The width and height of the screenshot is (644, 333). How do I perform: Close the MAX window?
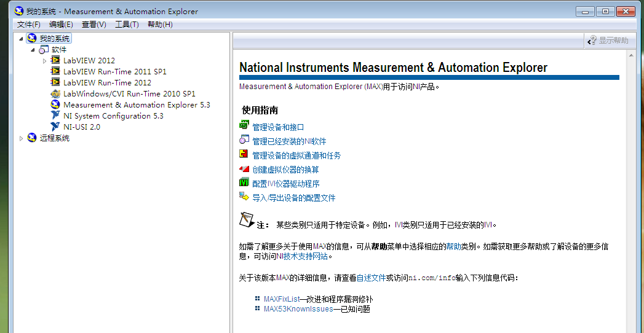click(x=626, y=12)
